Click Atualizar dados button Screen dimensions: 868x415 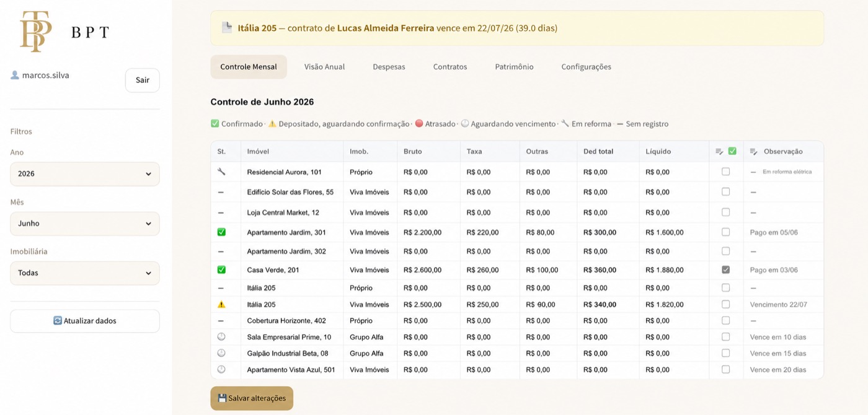pyautogui.click(x=85, y=321)
